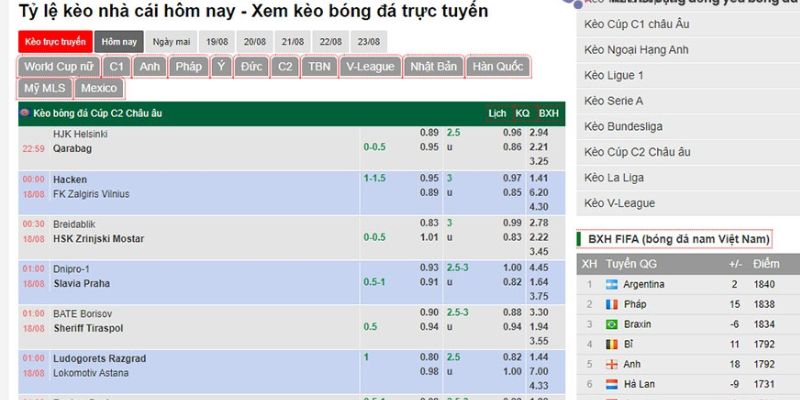Click the Argentina flag icon
The height and width of the screenshot is (400, 800).
611,285
